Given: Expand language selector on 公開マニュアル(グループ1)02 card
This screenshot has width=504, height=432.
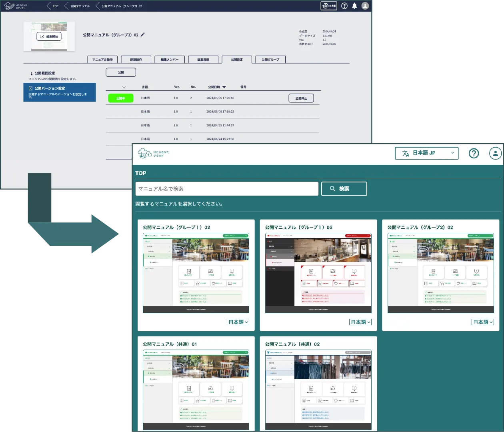Looking at the screenshot, I should [238, 322].
